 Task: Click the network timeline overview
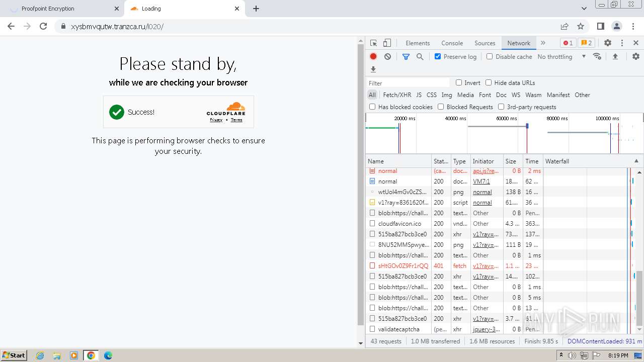coord(504,133)
